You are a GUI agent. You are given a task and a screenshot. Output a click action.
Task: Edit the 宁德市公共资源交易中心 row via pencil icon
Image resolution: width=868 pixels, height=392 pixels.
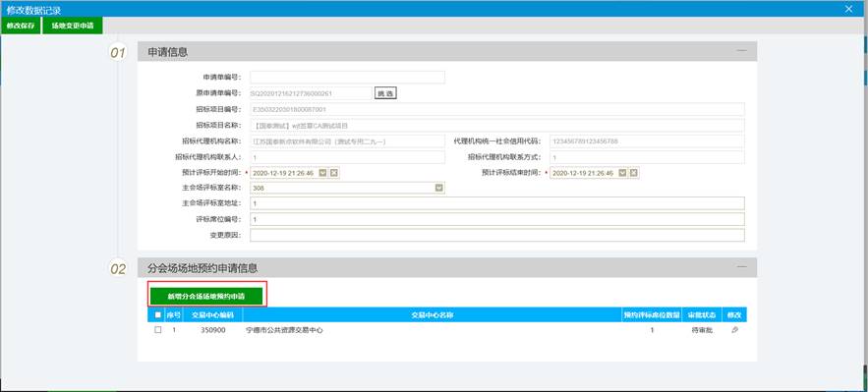(x=735, y=330)
